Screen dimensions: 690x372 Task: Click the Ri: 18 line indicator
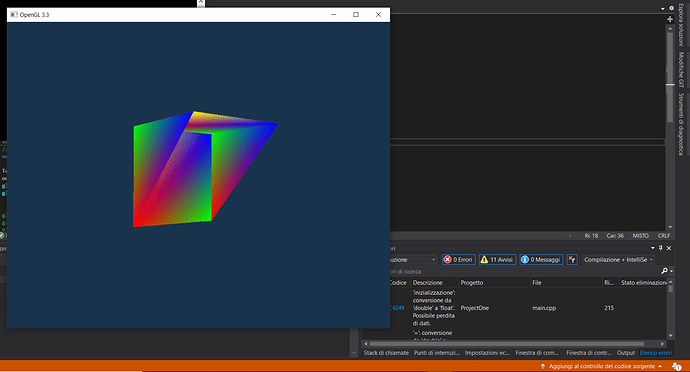[591, 236]
